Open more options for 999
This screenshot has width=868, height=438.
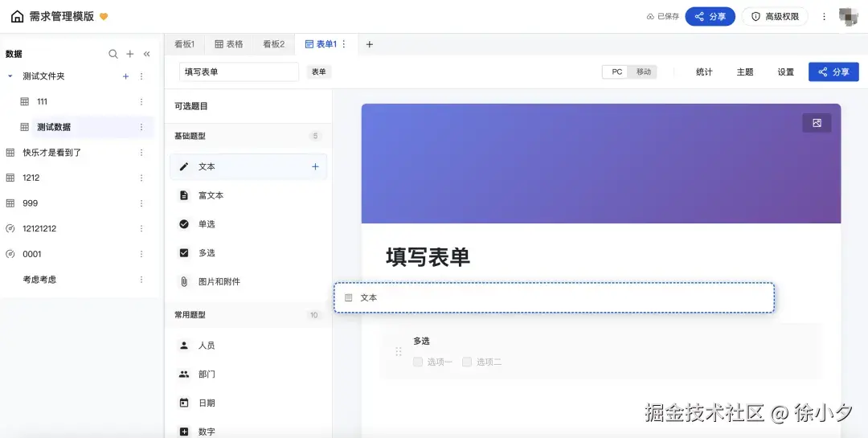click(141, 203)
